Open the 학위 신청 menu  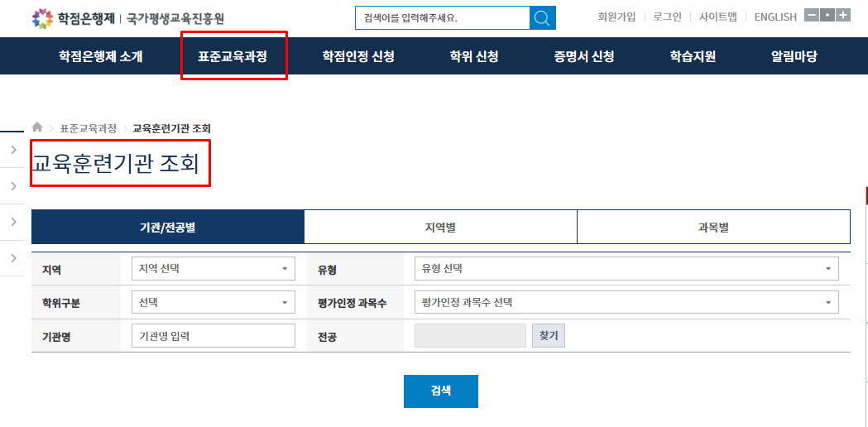pos(474,56)
